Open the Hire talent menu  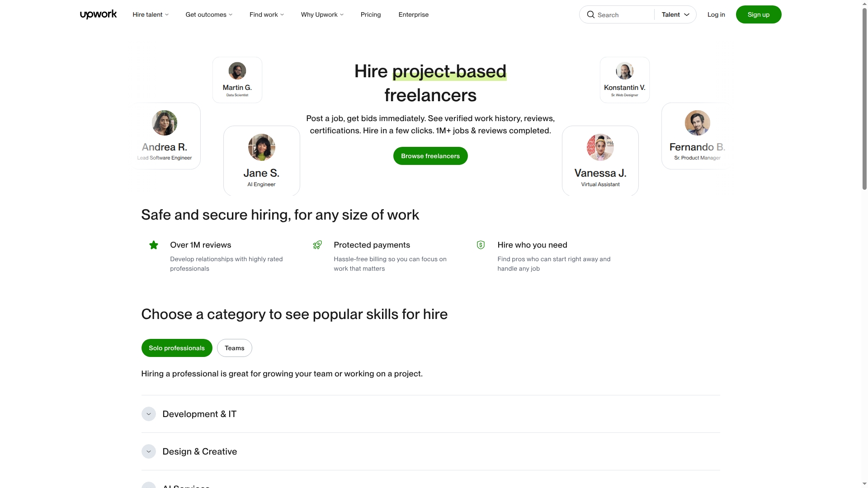pos(151,14)
